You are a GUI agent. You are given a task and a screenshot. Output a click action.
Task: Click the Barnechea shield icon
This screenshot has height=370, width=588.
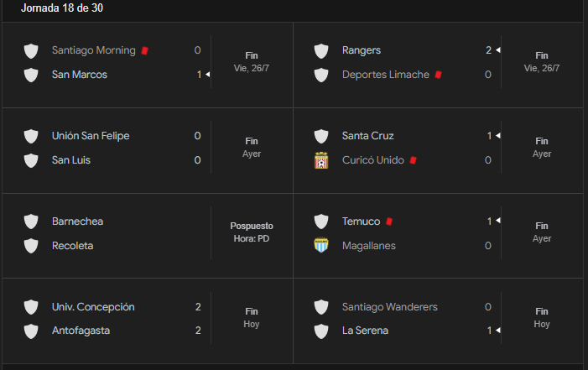pyautogui.click(x=31, y=221)
